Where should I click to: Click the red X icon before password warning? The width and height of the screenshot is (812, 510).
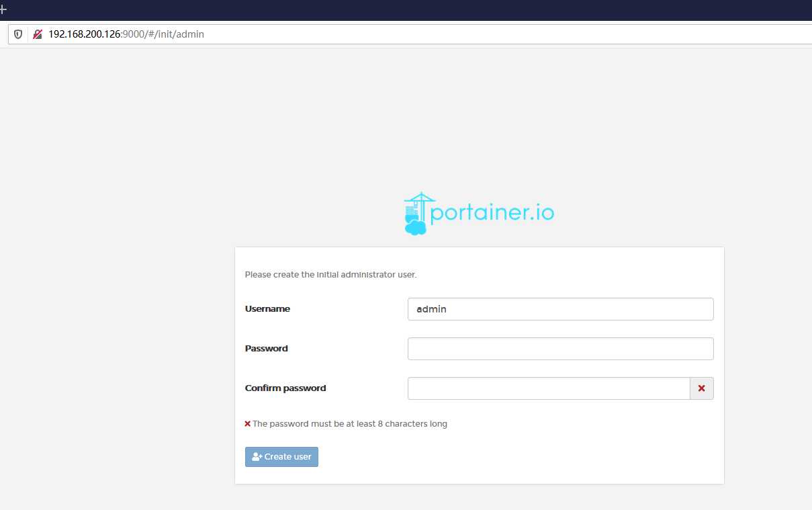point(248,424)
